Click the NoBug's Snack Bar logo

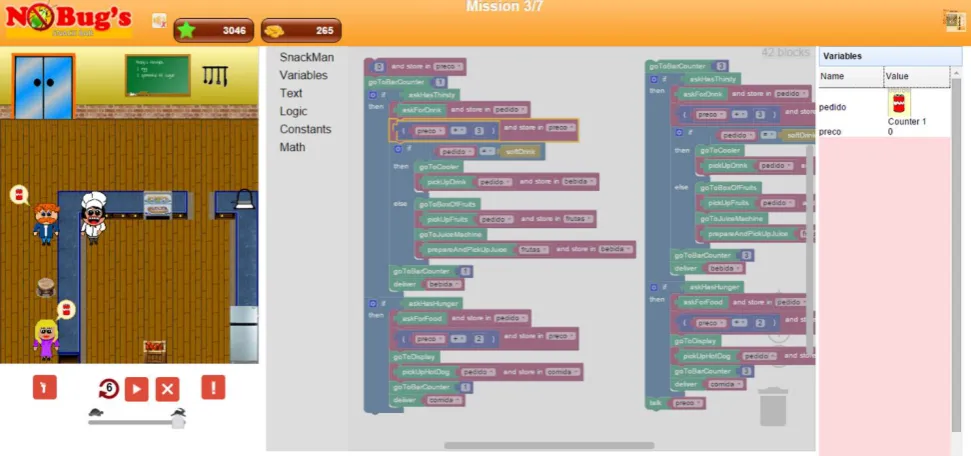tap(69, 20)
